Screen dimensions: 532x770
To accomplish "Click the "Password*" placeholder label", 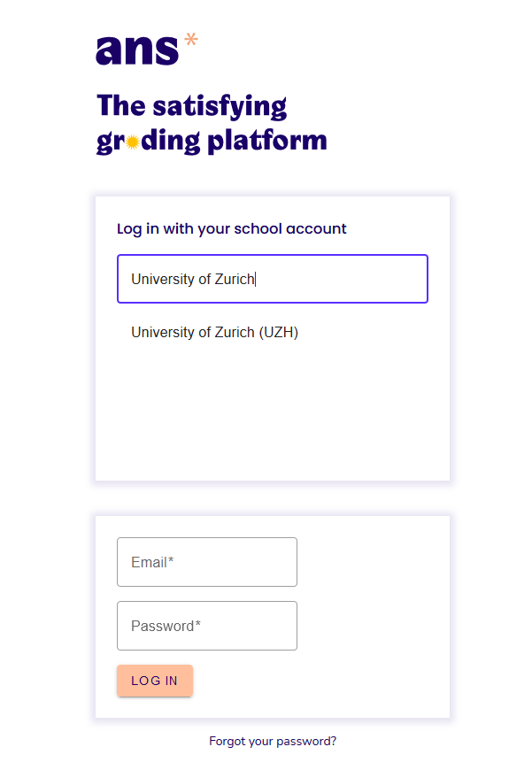I will click(x=166, y=626).
